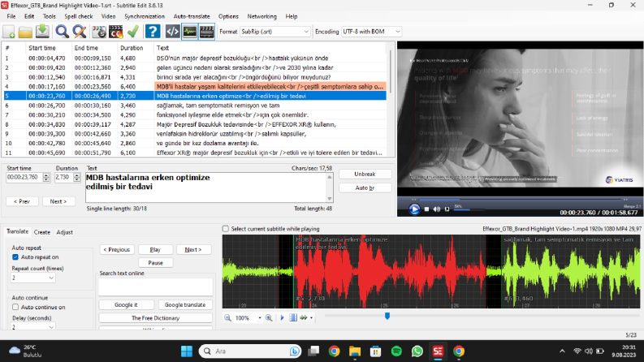The width and height of the screenshot is (644, 362).
Task: Open the Find magnifier tool
Action: click(62, 32)
